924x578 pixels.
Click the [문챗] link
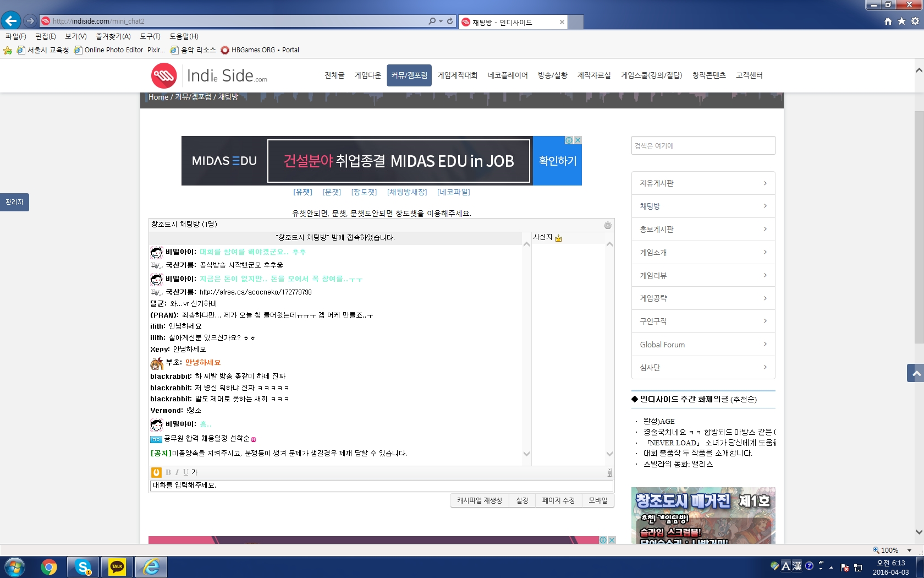[x=332, y=192]
